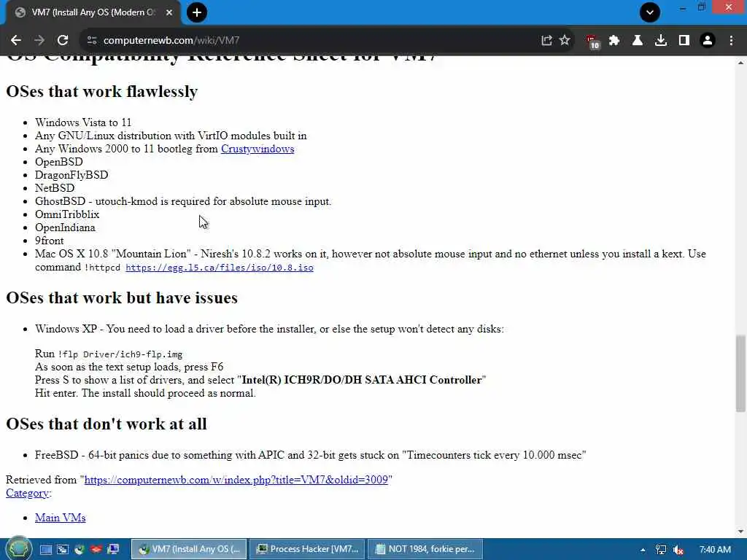
Task: Click the '!flp Driver/ich9-flp.img' command text
Action: (x=120, y=354)
